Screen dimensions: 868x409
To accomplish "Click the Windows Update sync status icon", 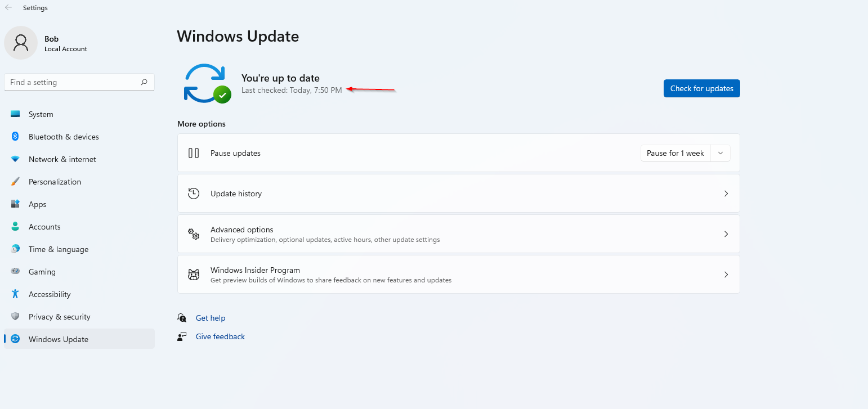I will coord(207,83).
